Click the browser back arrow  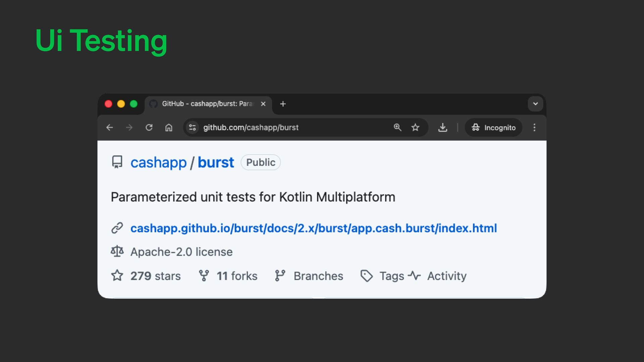(x=110, y=128)
